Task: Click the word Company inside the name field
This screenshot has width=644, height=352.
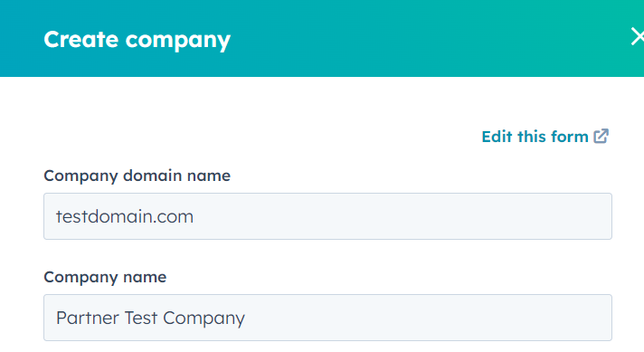Action: [204, 319]
